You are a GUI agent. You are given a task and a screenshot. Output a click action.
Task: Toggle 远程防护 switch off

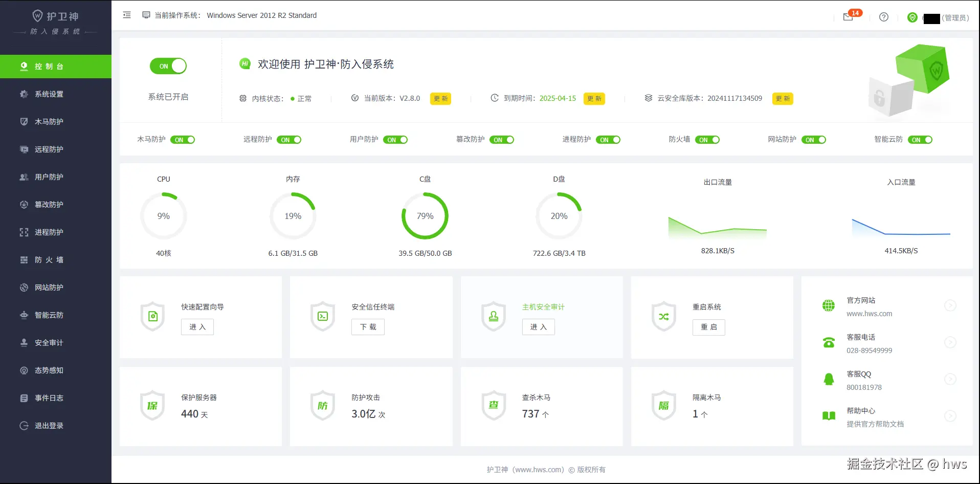[x=289, y=140]
